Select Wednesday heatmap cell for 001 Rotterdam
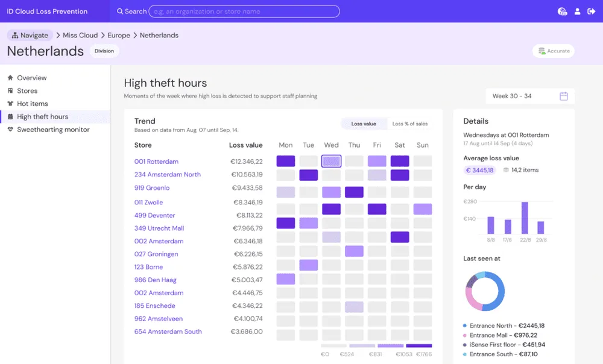Image resolution: width=603 pixels, height=364 pixels. [x=331, y=161]
